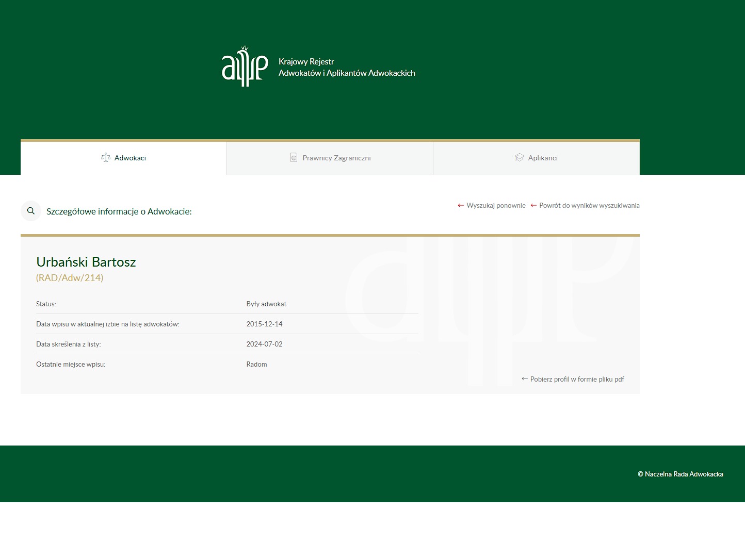Click Wyszukaj ponownie to search again
The image size is (745, 560).
click(x=496, y=205)
